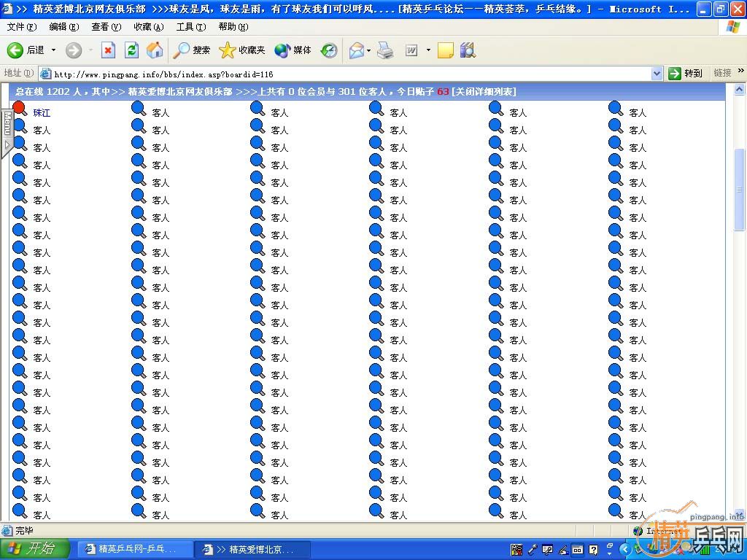The width and height of the screenshot is (747, 560).
Task: Go back with the 后退 button
Action: point(26,50)
